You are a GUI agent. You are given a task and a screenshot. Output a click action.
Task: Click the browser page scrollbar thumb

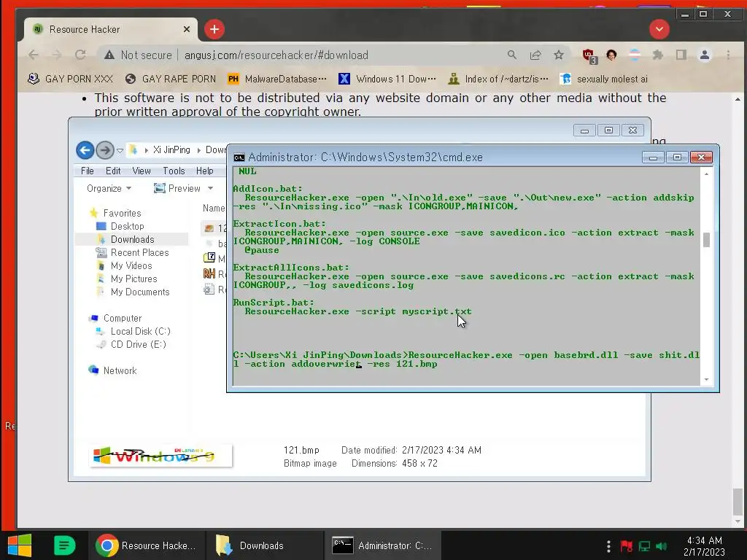(x=738, y=502)
